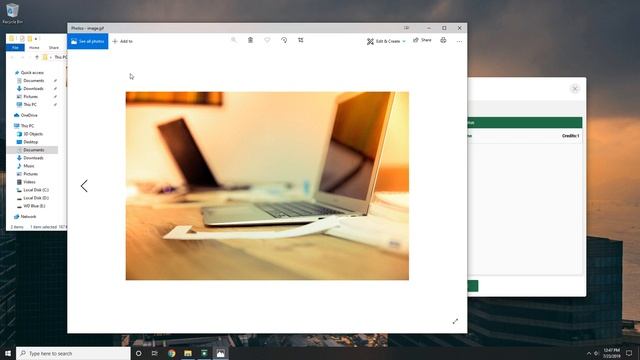Open the Action Center notifications icon
The height and width of the screenshot is (360, 640).
(629, 353)
